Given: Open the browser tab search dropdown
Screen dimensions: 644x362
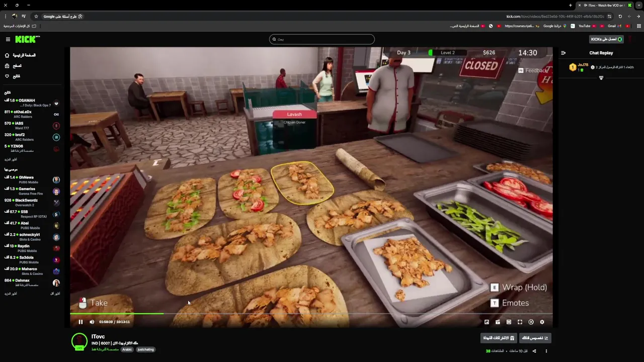Looking at the screenshot, I should [638, 5].
